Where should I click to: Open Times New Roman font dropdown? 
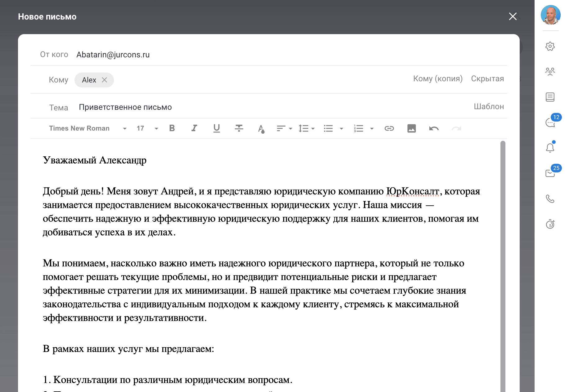[x=88, y=128]
